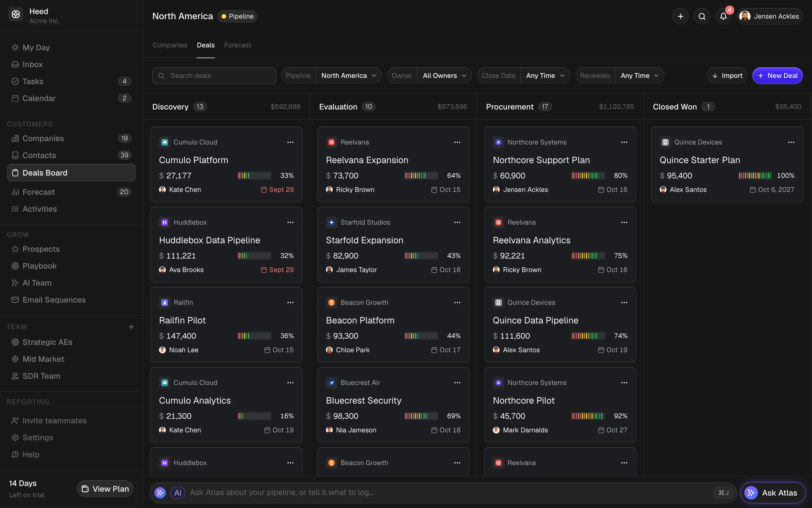The image size is (812, 508).
Task: Open Contacts in sidebar
Action: (71, 155)
